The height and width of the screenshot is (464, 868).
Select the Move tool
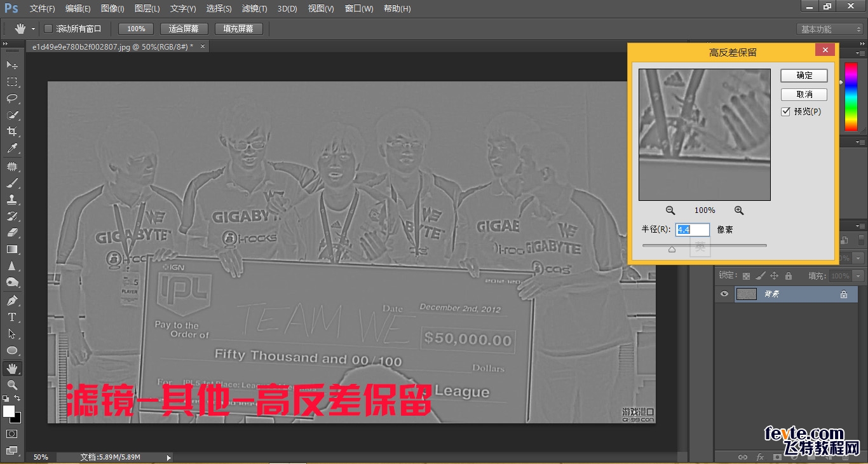[x=12, y=65]
